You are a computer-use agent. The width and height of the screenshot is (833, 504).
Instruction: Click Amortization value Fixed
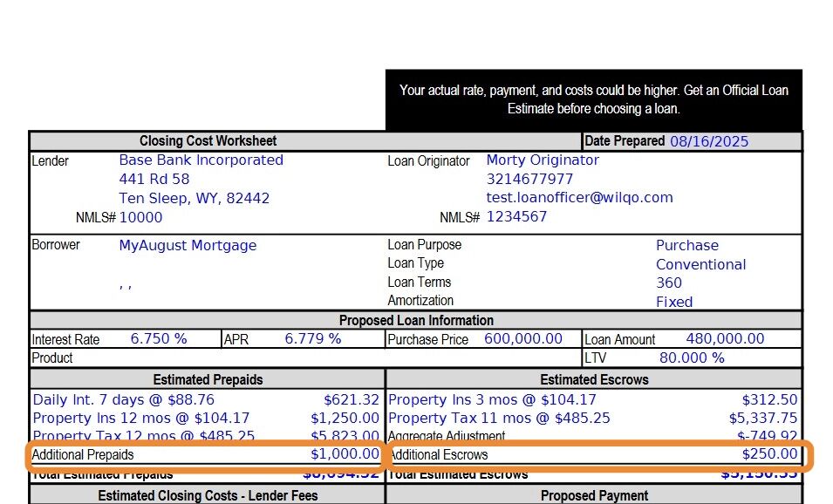(x=674, y=302)
